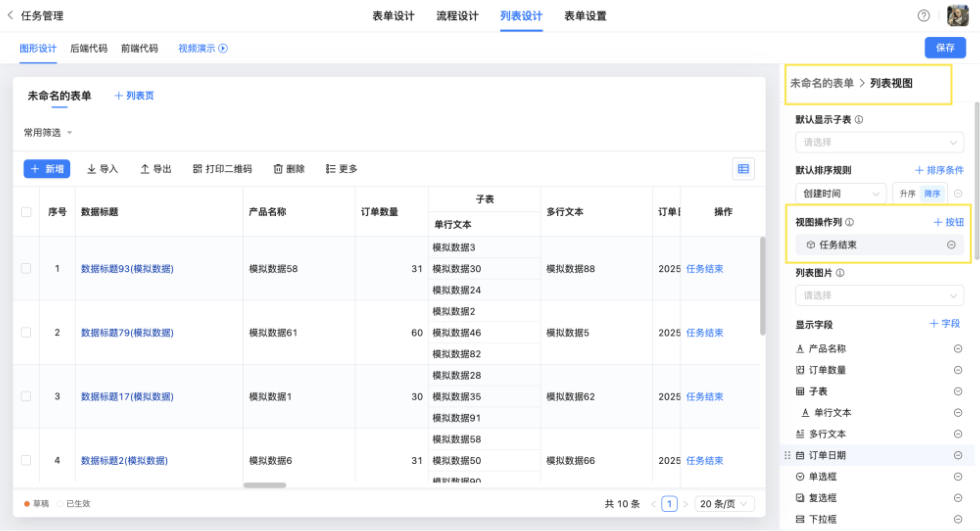This screenshot has width=980, height=531.
Task: Open the 后端代码 tab
Action: tap(89, 48)
